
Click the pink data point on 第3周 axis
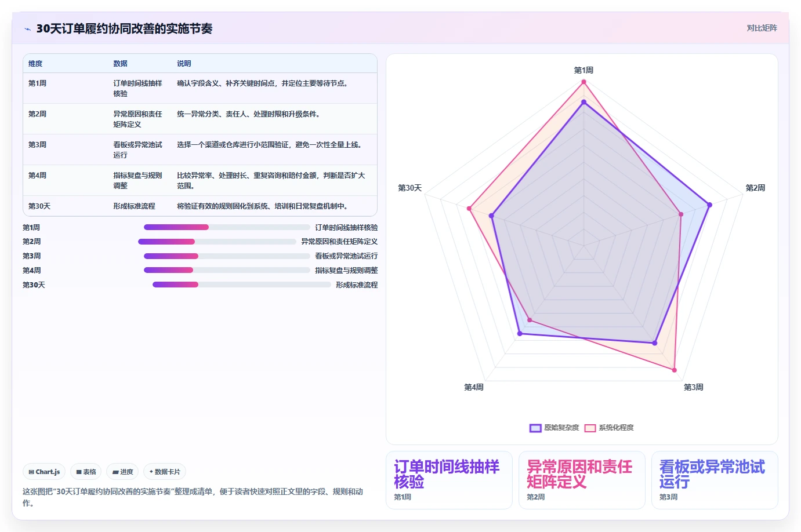click(x=674, y=370)
